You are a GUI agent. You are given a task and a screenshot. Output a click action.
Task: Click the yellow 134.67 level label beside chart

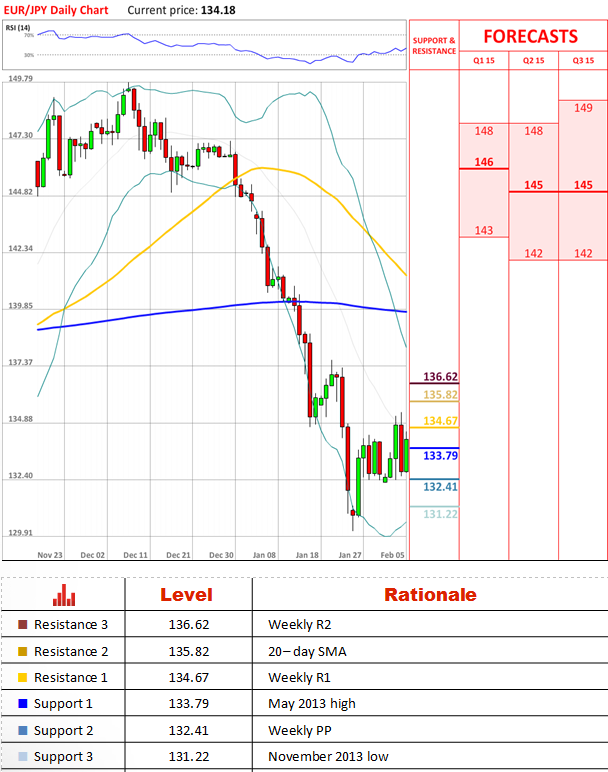[441, 421]
